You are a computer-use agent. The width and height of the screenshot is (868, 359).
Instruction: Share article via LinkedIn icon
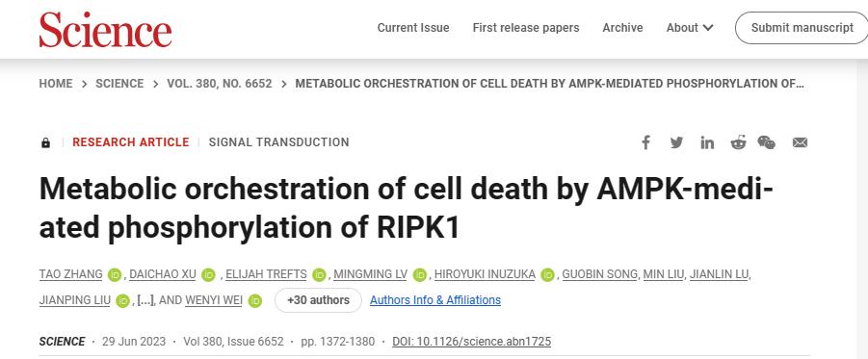click(707, 142)
